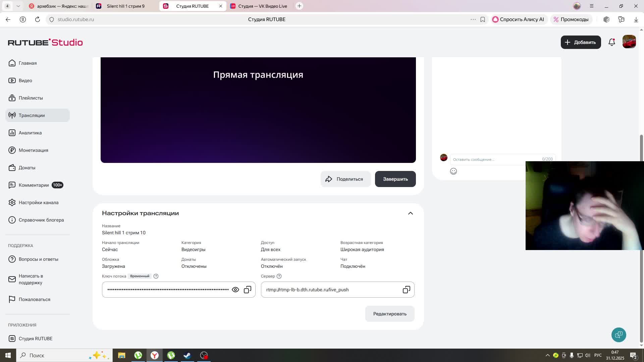Image resolution: width=644 pixels, height=362 pixels.
Task: Open Аналитика in the sidebar
Action: click(30, 133)
